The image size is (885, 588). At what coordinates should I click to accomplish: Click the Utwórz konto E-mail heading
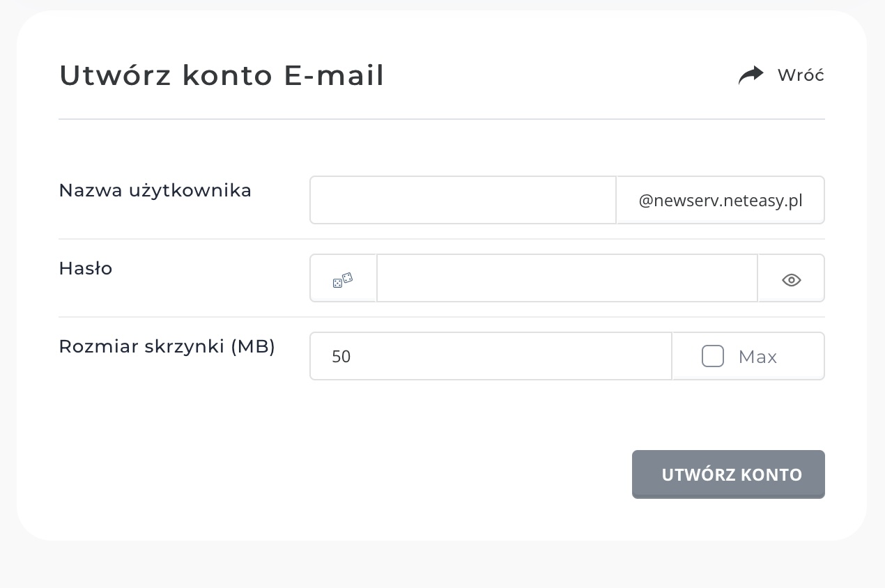[222, 75]
